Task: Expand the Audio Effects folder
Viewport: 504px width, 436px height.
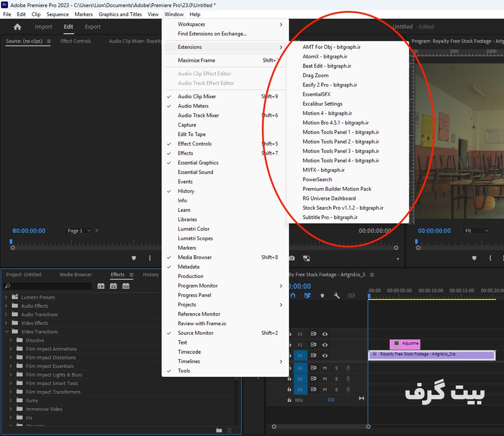Action: 6,306
